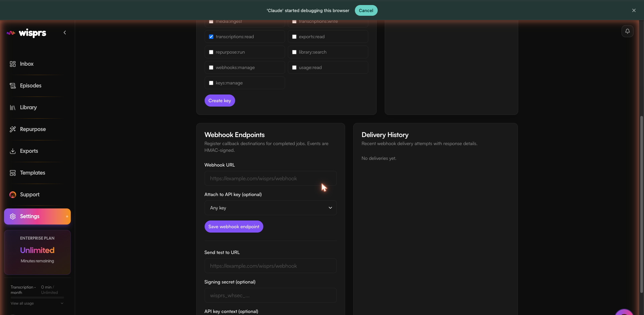Click the Create key button
644x315 pixels.
pos(220,101)
